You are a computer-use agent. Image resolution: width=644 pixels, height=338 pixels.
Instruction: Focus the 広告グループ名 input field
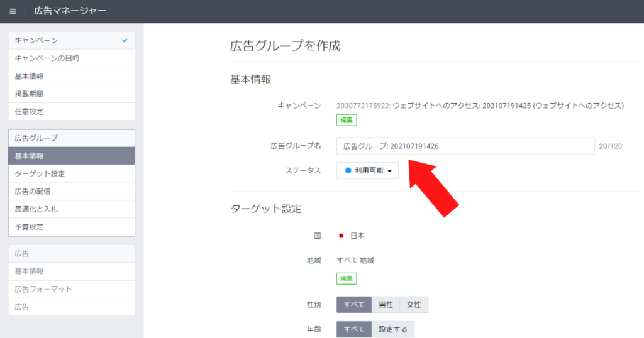tap(465, 146)
